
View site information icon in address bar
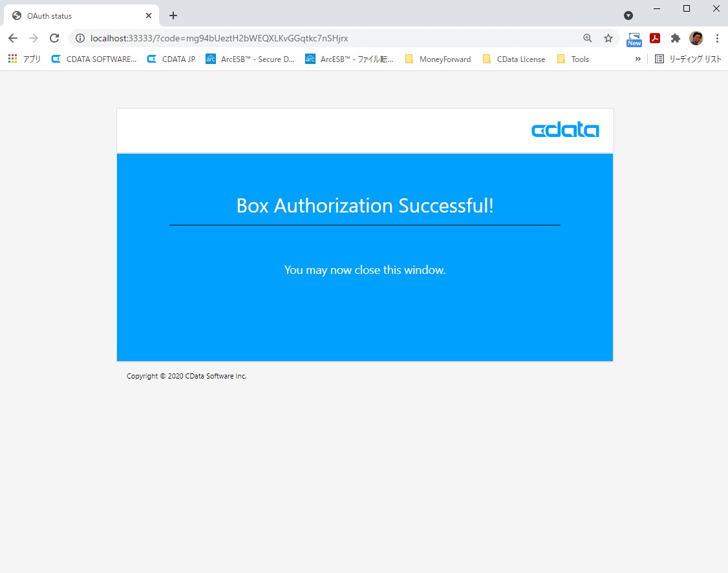(80, 38)
